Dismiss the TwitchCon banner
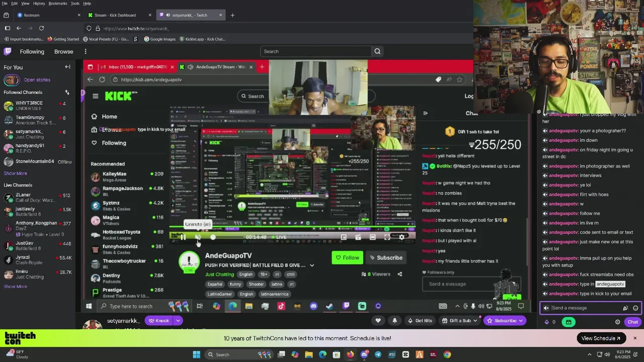 pyautogui.click(x=635, y=338)
